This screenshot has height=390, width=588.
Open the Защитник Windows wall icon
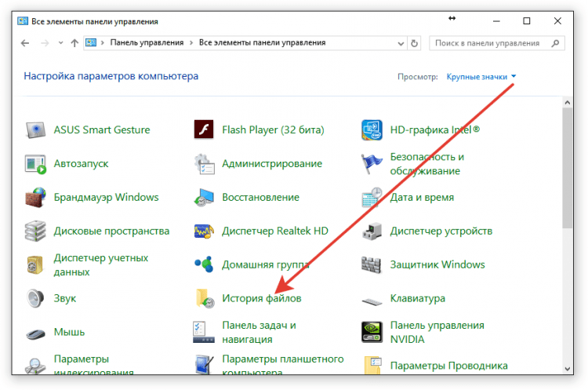click(x=371, y=265)
